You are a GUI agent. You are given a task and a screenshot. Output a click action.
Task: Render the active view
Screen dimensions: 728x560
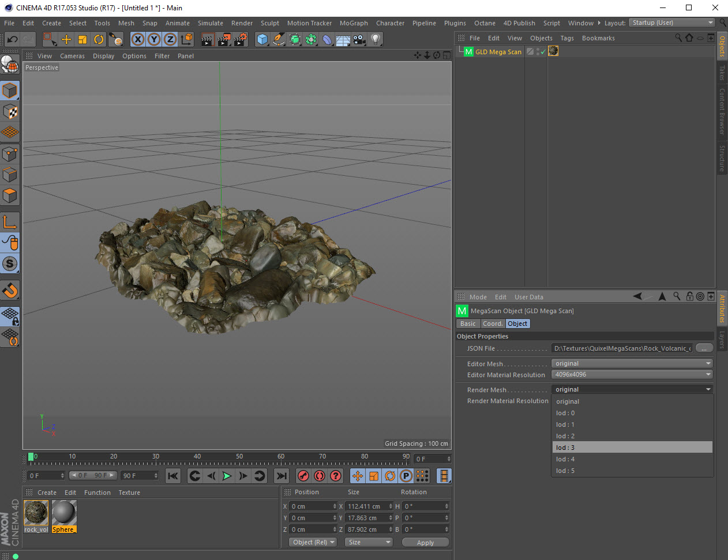[x=208, y=39]
